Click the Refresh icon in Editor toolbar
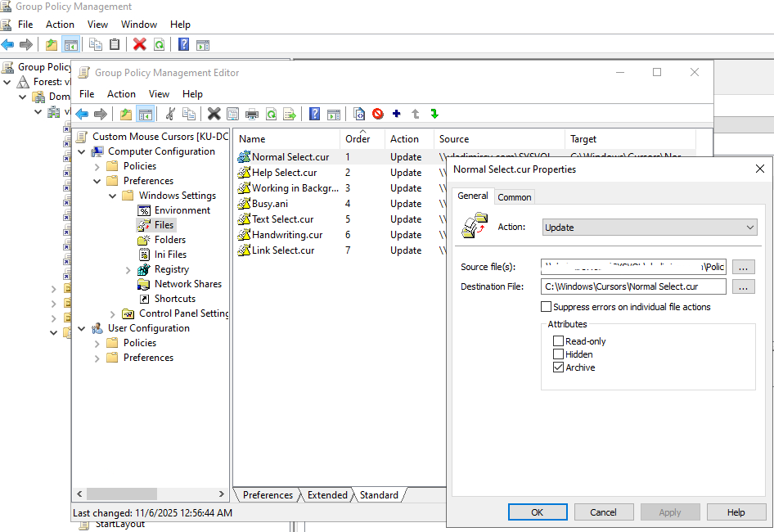The width and height of the screenshot is (774, 532). 271,114
